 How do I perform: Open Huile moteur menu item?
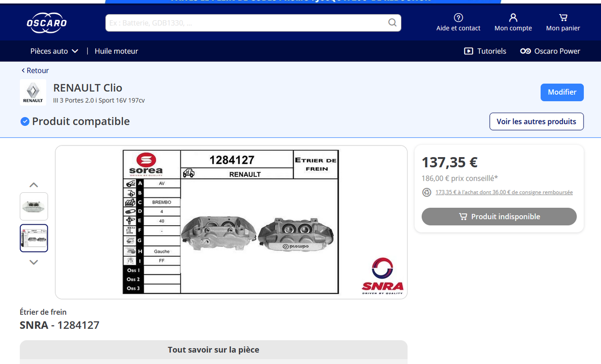[x=116, y=51]
